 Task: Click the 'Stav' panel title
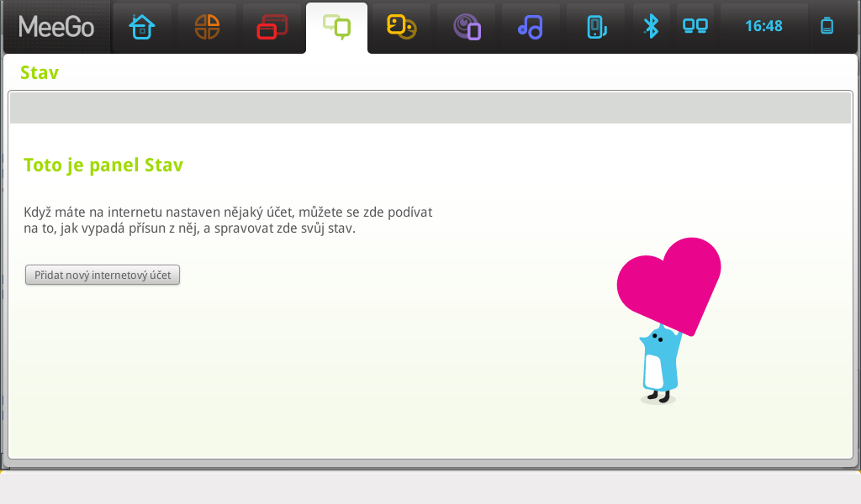[39, 72]
